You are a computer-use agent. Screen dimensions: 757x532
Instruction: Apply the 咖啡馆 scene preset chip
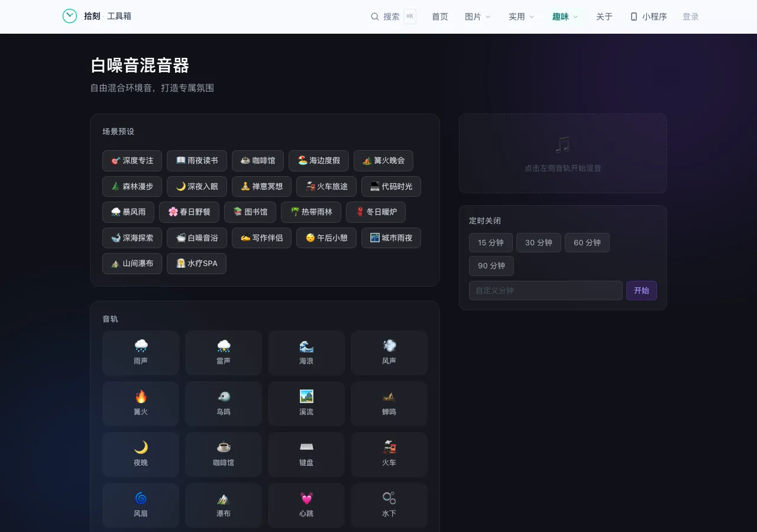[x=258, y=161]
